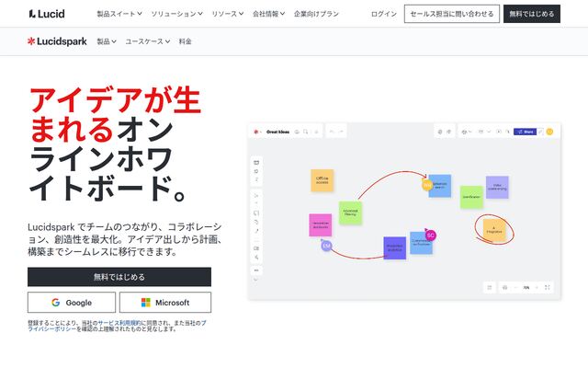Click the LM collaborator cursor badge
This screenshot has width=588, height=368.
click(327, 246)
